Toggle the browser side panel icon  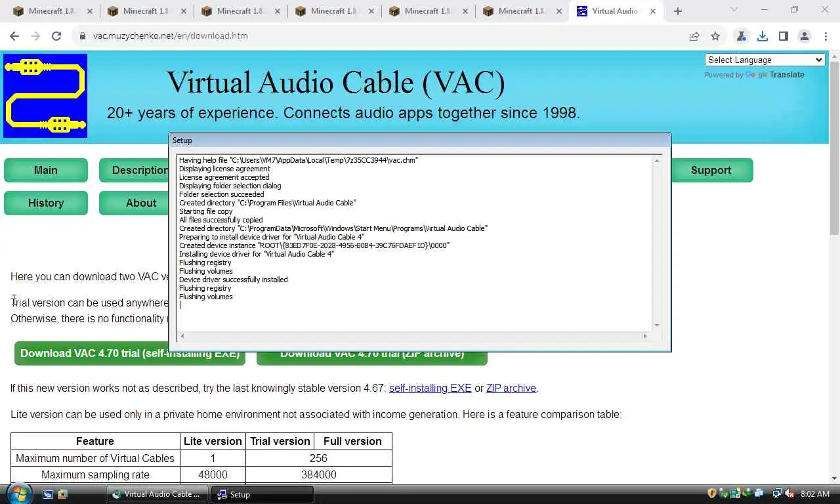tap(783, 36)
